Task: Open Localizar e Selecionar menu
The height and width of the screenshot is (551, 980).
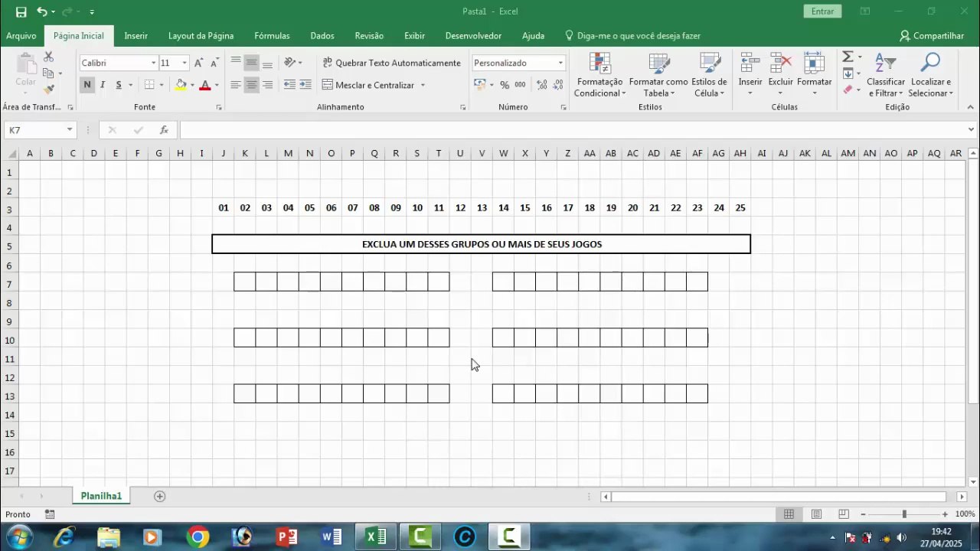Action: tap(931, 75)
